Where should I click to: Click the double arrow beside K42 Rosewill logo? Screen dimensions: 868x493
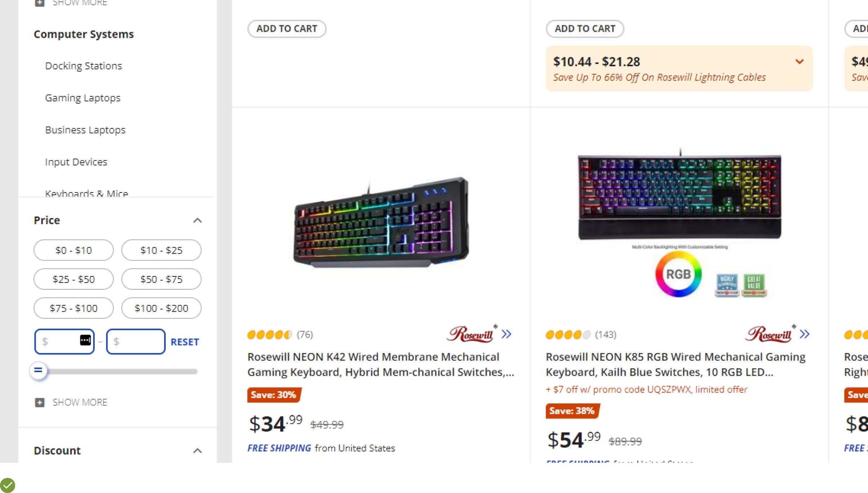click(506, 334)
